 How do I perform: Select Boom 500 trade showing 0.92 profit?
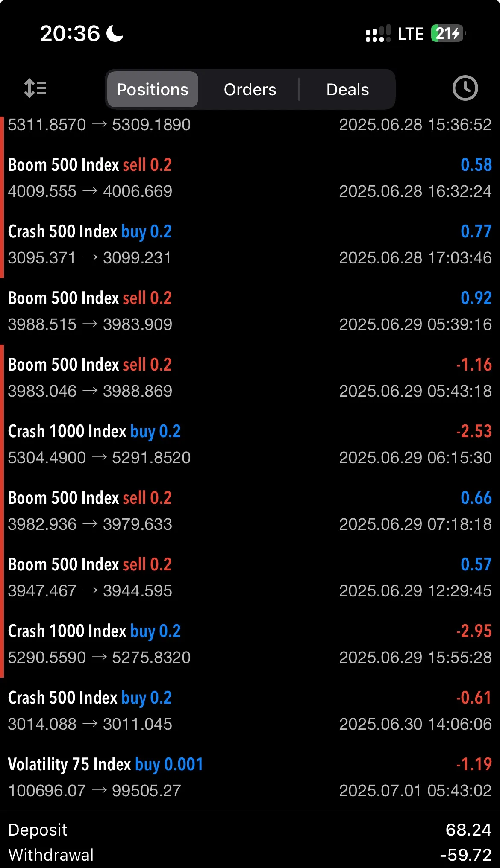(250, 311)
